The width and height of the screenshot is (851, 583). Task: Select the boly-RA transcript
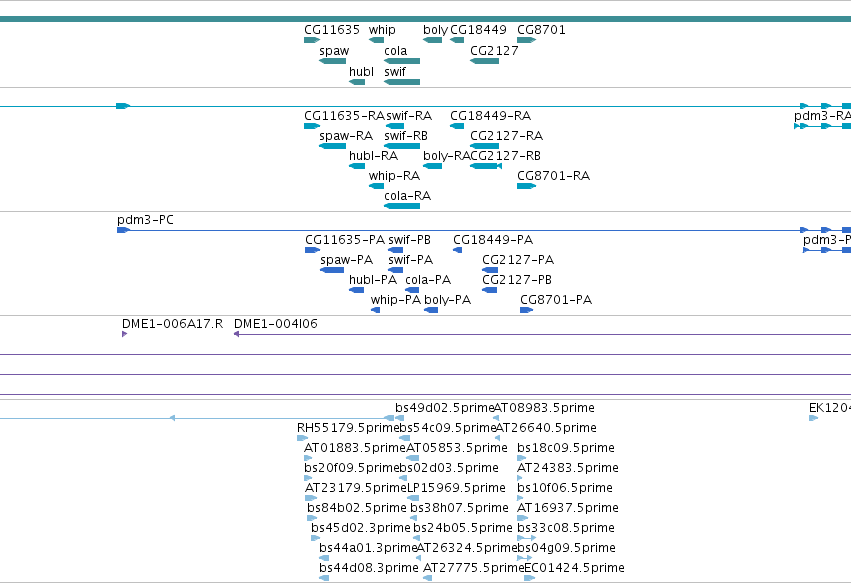click(433, 166)
